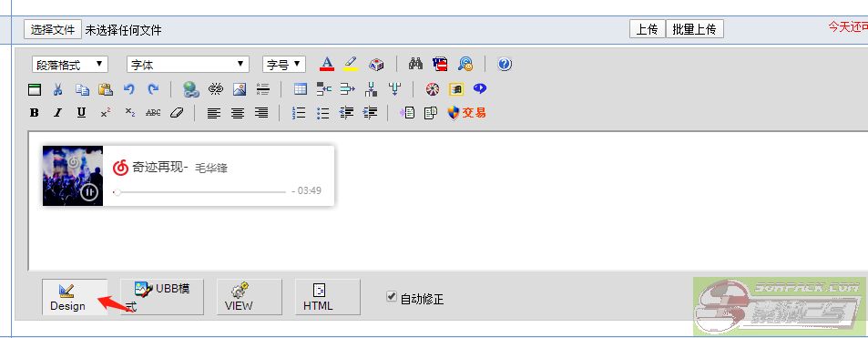Decrease the indent level

click(346, 113)
